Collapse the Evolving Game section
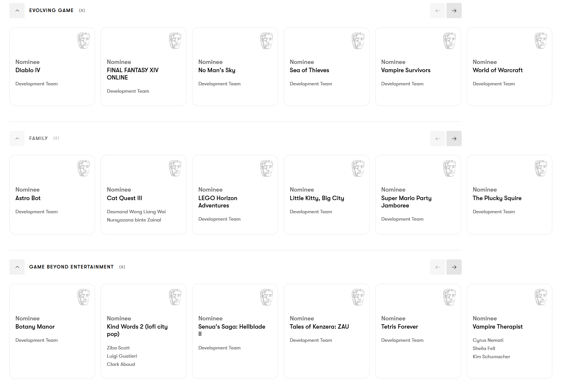 coord(17,11)
